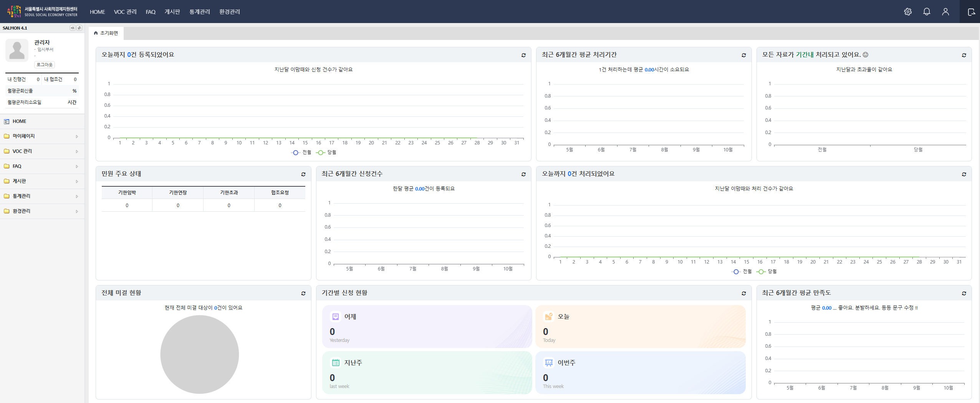Toggle the 당월 legend series in registration chart
This screenshot has width=980, height=403.
[326, 153]
